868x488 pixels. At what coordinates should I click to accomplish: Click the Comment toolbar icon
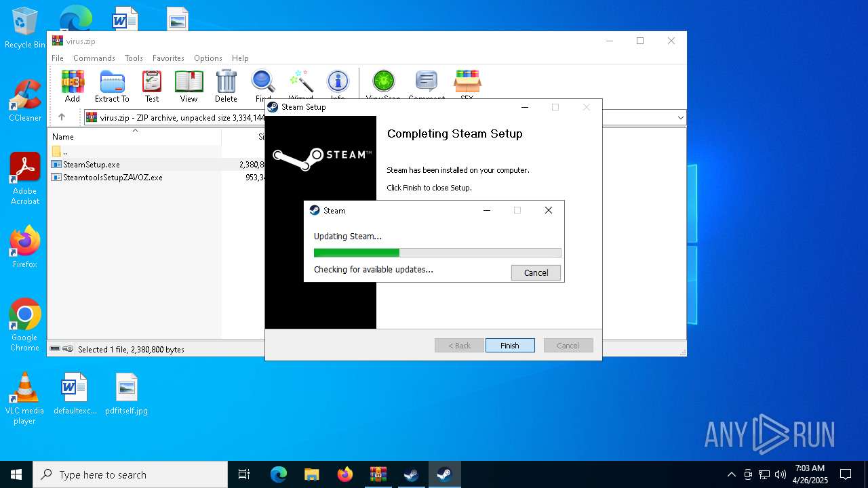click(427, 83)
